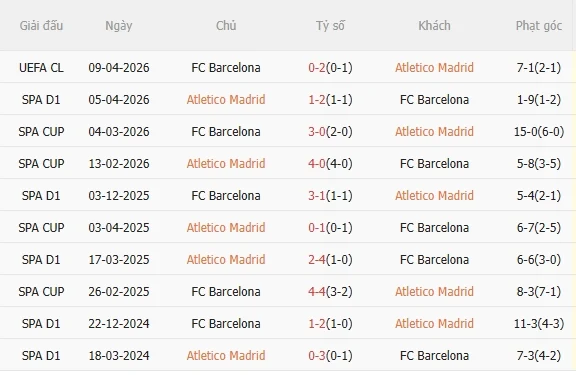Click the SPA CUP label on 04-03-2026 row
This screenshot has height=375, width=576.
[x=41, y=131]
